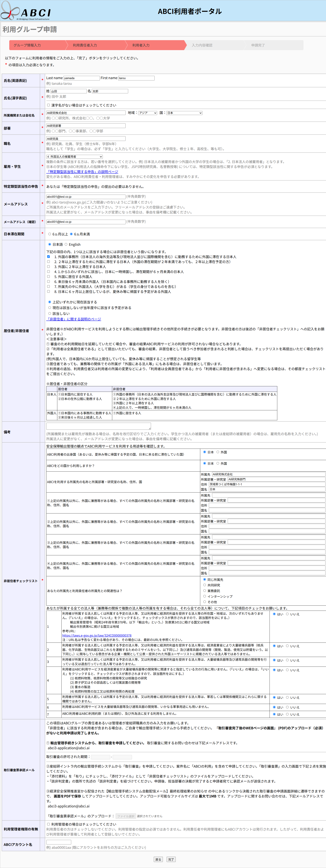Check item 4 about 一時帰国
The image size is (326, 868).
click(x=49, y=272)
